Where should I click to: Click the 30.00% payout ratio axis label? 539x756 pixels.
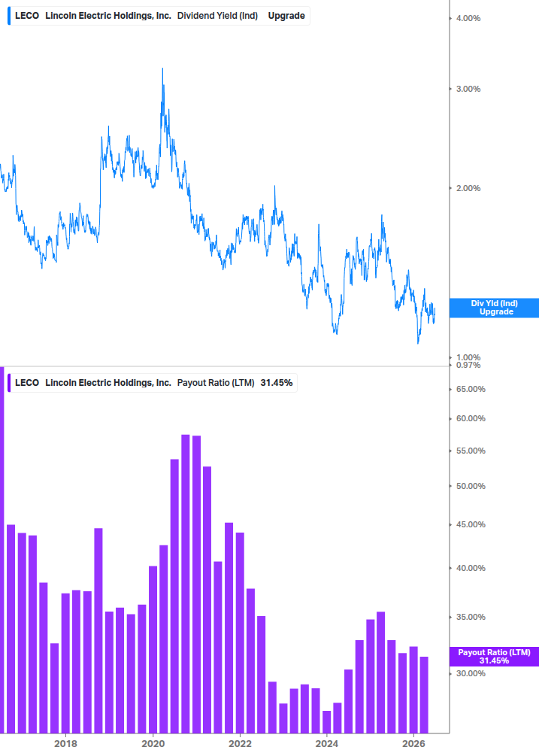pyautogui.click(x=471, y=673)
